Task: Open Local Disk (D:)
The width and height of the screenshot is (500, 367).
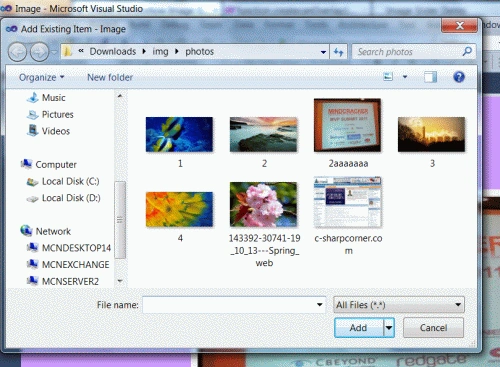Action: (71, 198)
